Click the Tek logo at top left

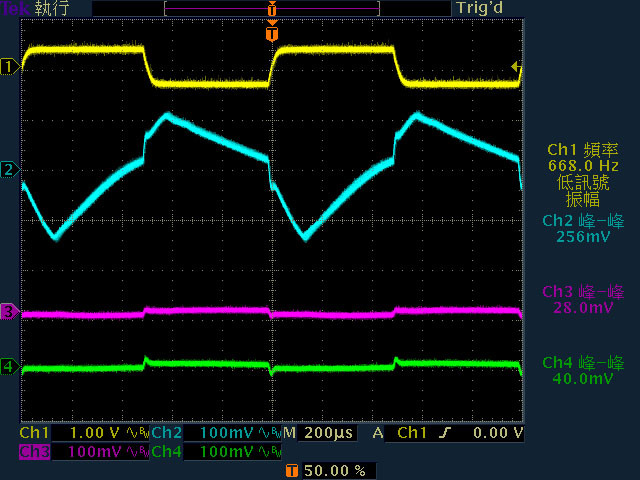pos(16,8)
